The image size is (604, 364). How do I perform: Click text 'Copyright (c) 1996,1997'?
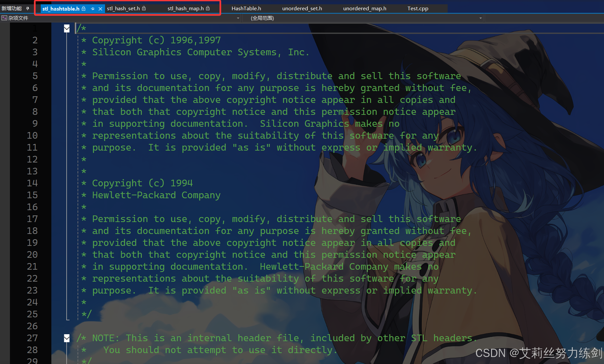tap(156, 40)
